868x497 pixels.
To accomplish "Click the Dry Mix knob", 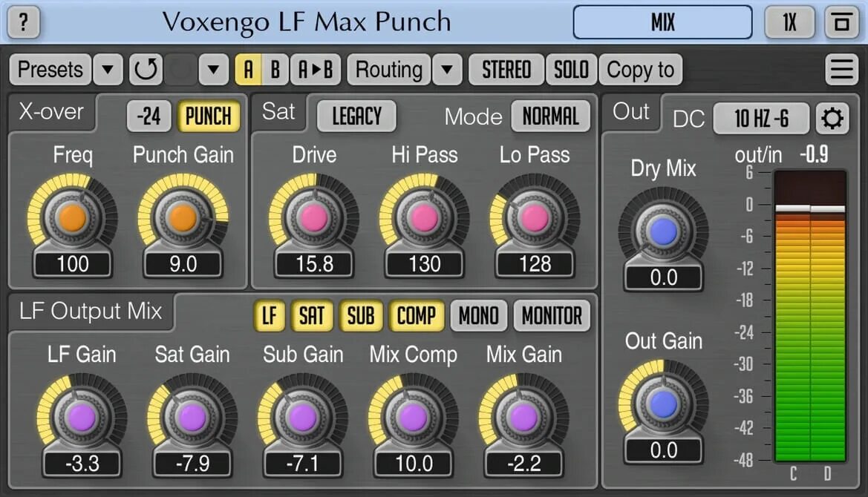I will (x=663, y=231).
